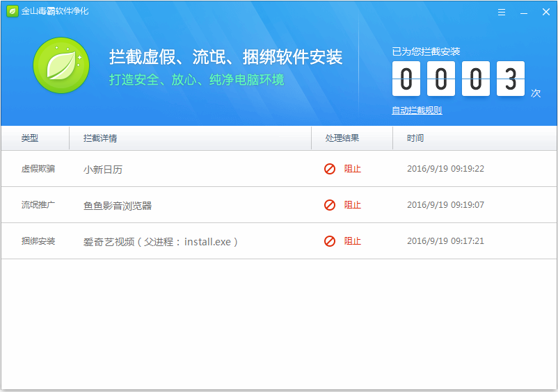
Task: Click the large green leaf emblem
Action: click(61, 65)
